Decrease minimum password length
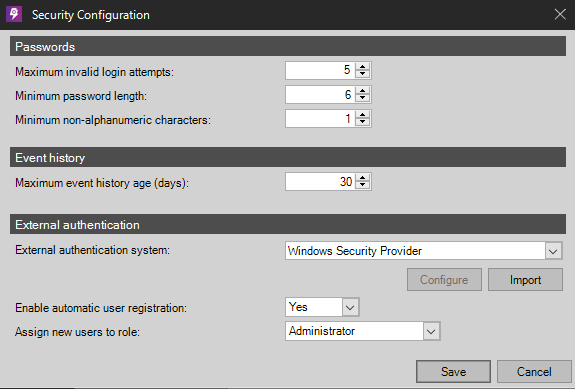 click(363, 98)
